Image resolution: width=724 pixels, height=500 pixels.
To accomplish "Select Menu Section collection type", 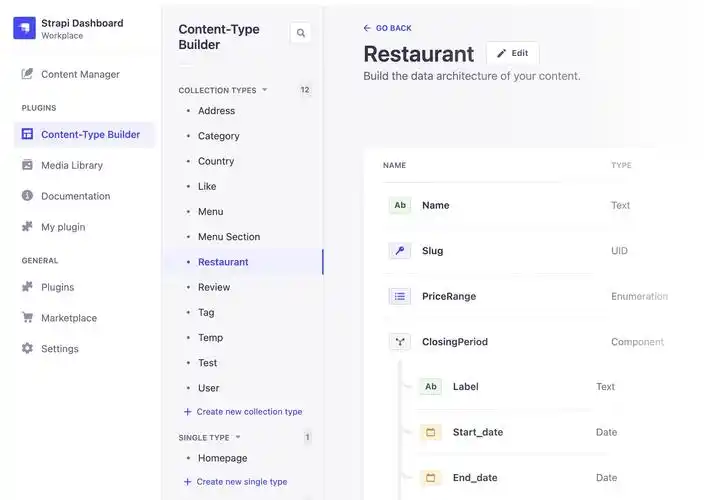I will click(x=228, y=237).
